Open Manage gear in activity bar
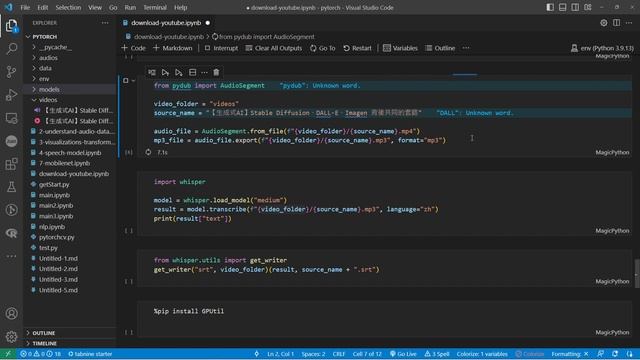This screenshot has width=640, height=360. coord(11,337)
